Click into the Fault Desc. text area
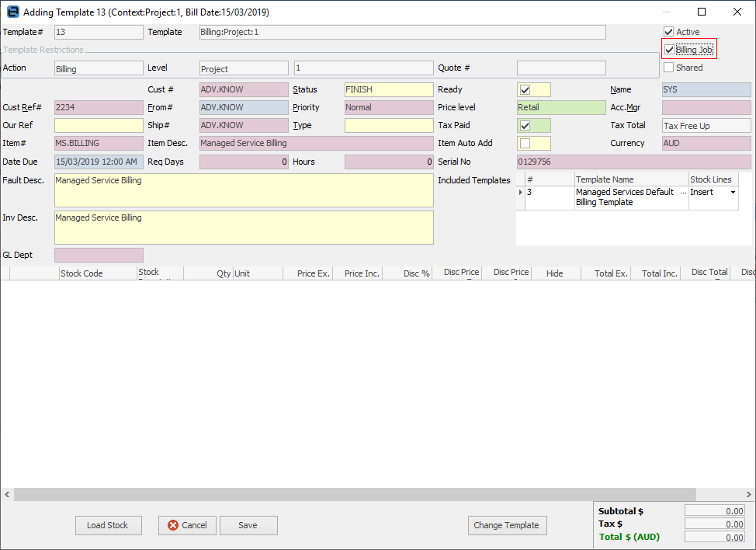 (243, 190)
